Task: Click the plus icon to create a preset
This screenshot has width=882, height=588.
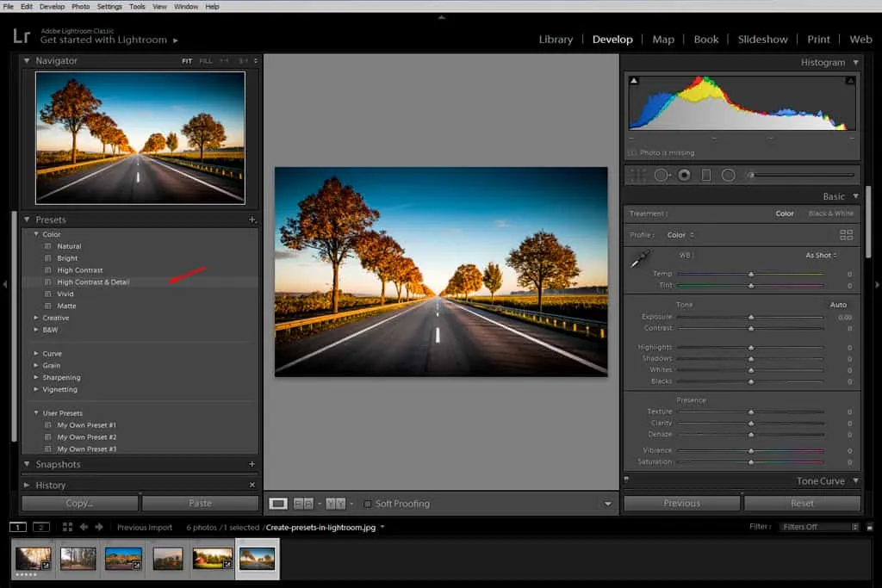Action: coord(252,220)
